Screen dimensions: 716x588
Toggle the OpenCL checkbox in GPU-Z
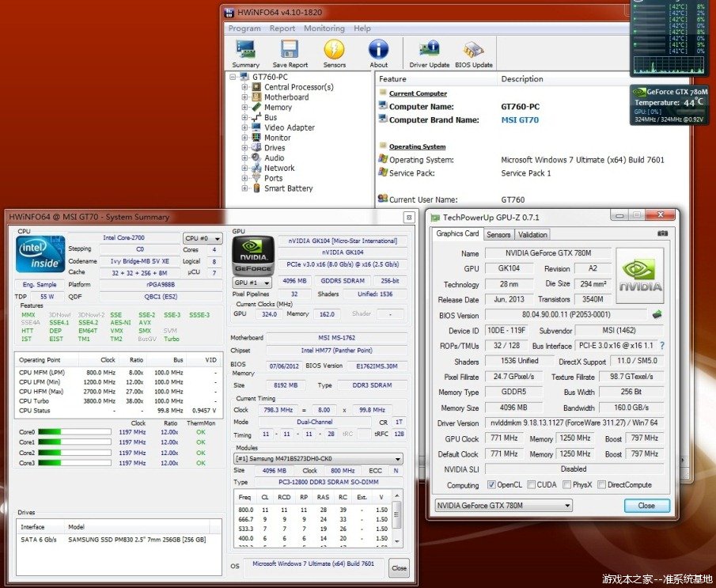pyautogui.click(x=491, y=484)
